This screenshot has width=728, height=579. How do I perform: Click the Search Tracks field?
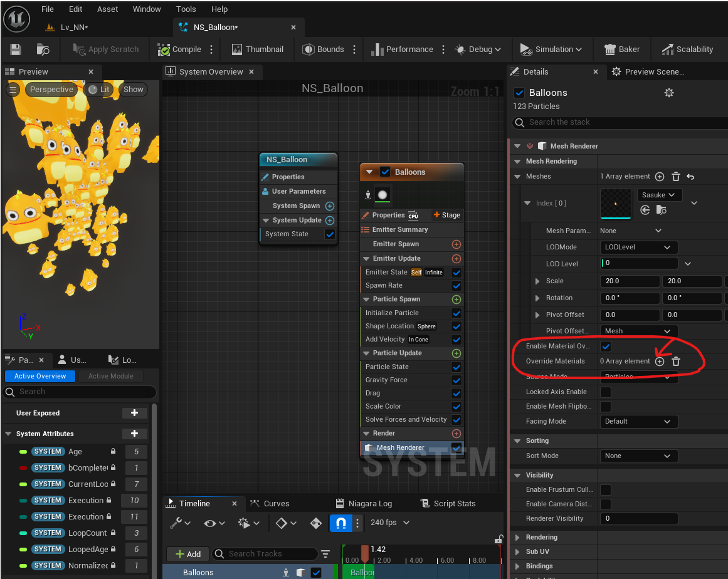coord(265,554)
